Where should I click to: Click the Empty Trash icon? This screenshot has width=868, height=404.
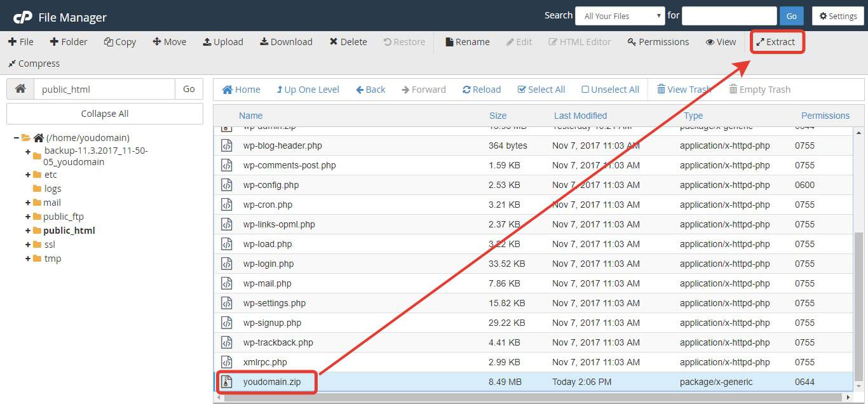pos(759,90)
